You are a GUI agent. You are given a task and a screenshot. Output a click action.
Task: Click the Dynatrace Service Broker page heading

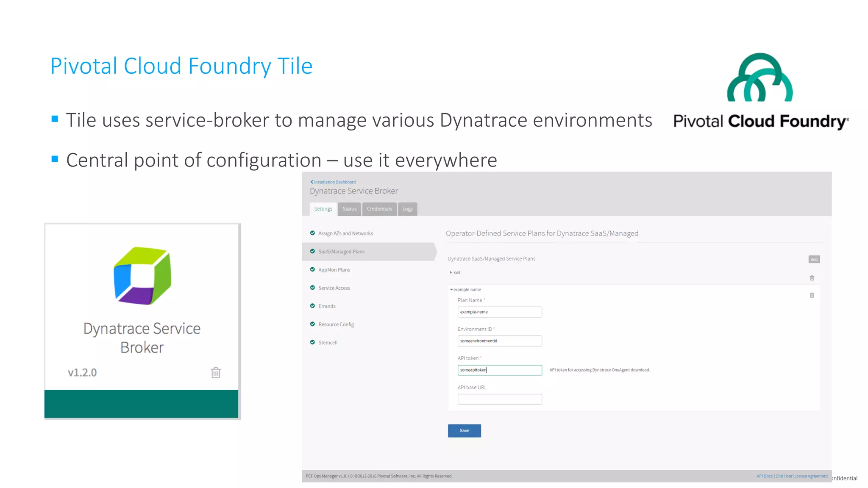(354, 191)
